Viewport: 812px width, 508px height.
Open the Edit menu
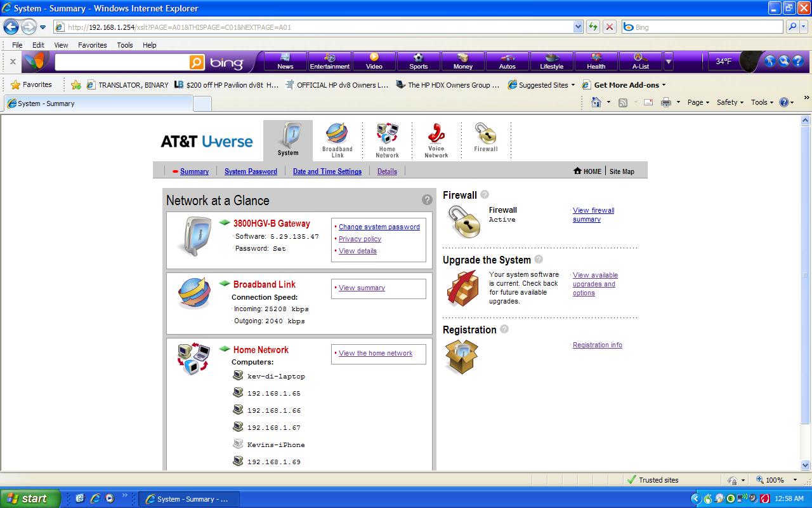pyautogui.click(x=38, y=45)
